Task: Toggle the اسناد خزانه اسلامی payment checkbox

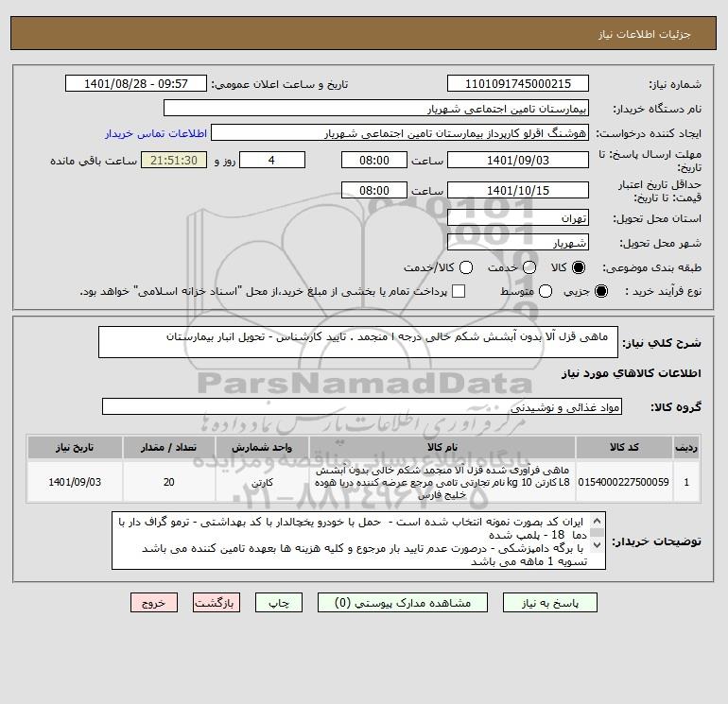Action: (x=459, y=291)
